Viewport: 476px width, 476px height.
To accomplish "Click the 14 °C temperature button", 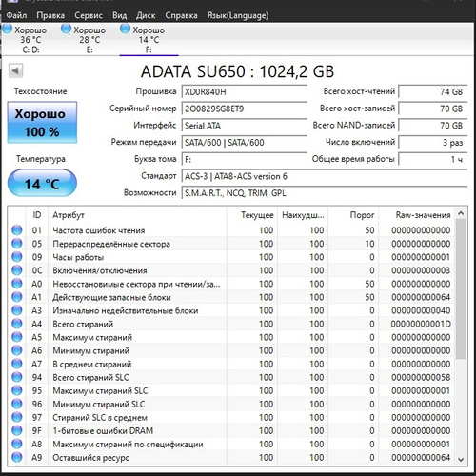I will click(x=42, y=184).
